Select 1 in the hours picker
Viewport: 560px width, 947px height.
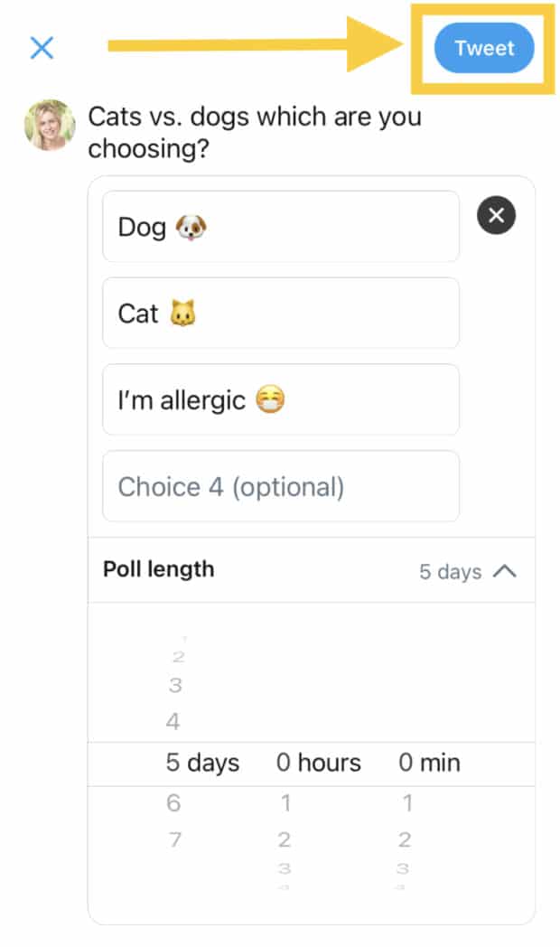coord(285,802)
